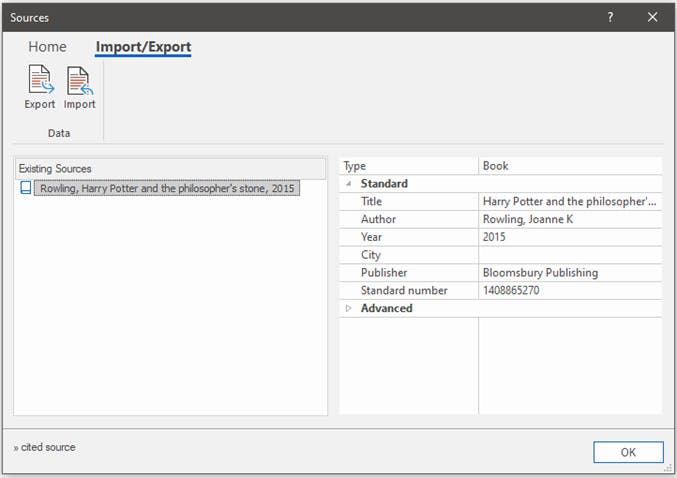Click the Author property label

[x=378, y=219]
